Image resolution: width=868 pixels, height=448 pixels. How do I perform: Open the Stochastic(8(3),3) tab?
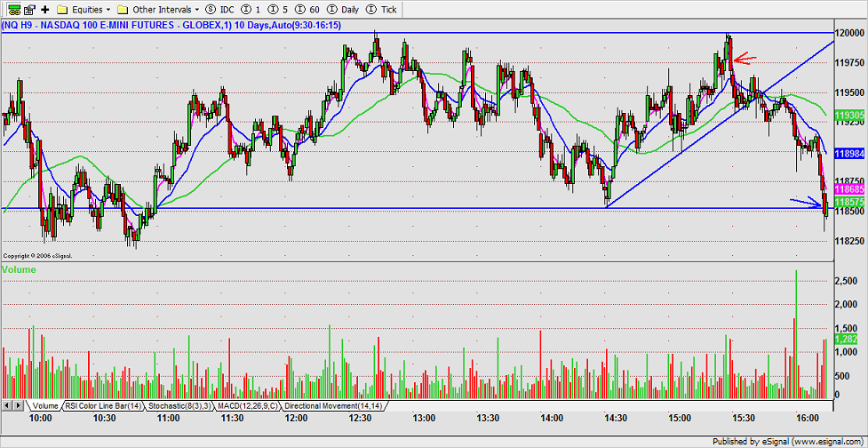pyautogui.click(x=179, y=406)
